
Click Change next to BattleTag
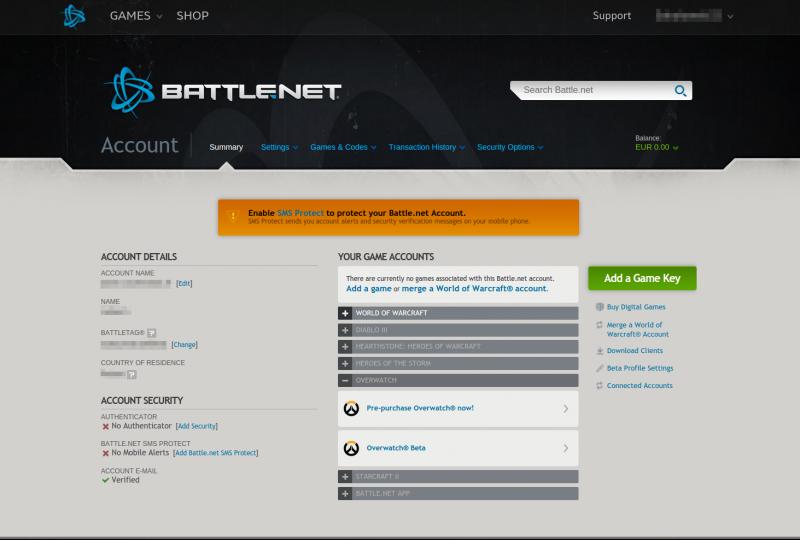(x=184, y=345)
